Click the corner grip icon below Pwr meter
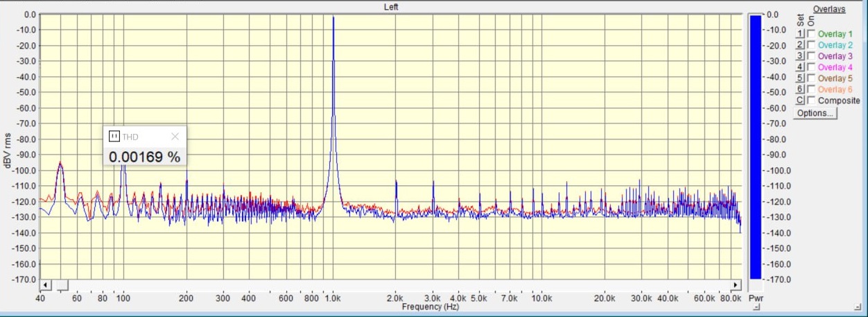 pyautogui.click(x=757, y=307)
